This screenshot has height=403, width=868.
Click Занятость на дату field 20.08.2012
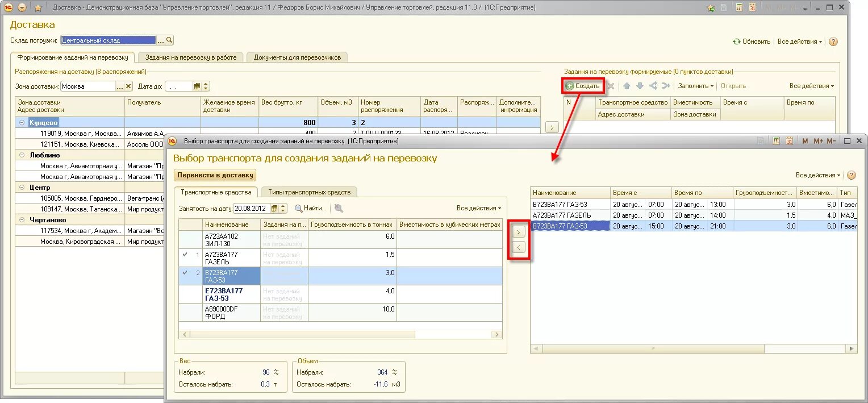(252, 209)
